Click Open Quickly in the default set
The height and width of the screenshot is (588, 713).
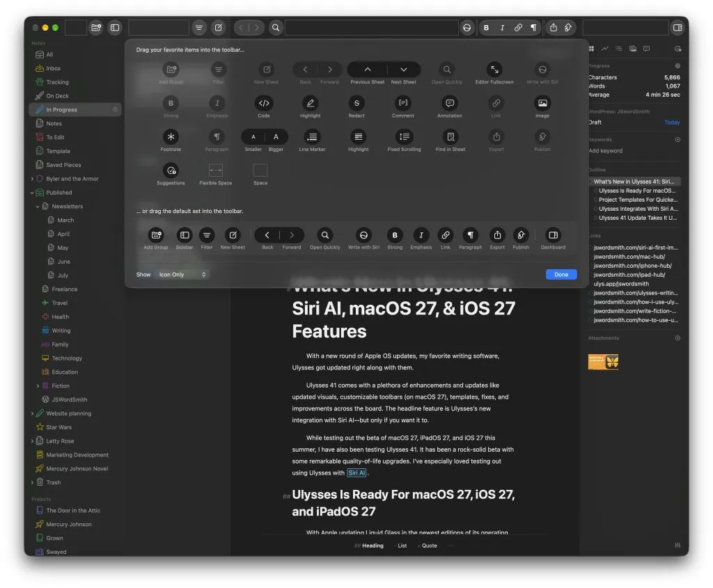(x=325, y=235)
